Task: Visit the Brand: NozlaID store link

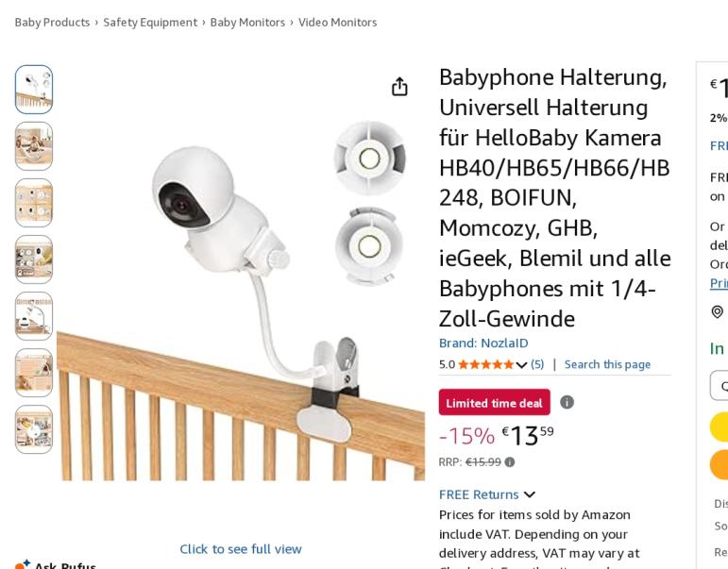Action: pos(483,343)
